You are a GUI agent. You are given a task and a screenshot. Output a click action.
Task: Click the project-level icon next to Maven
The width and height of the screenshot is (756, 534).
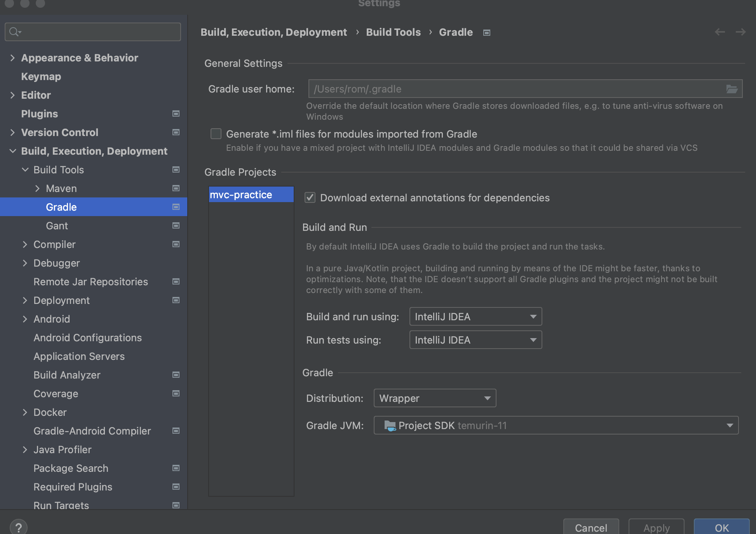tap(176, 188)
